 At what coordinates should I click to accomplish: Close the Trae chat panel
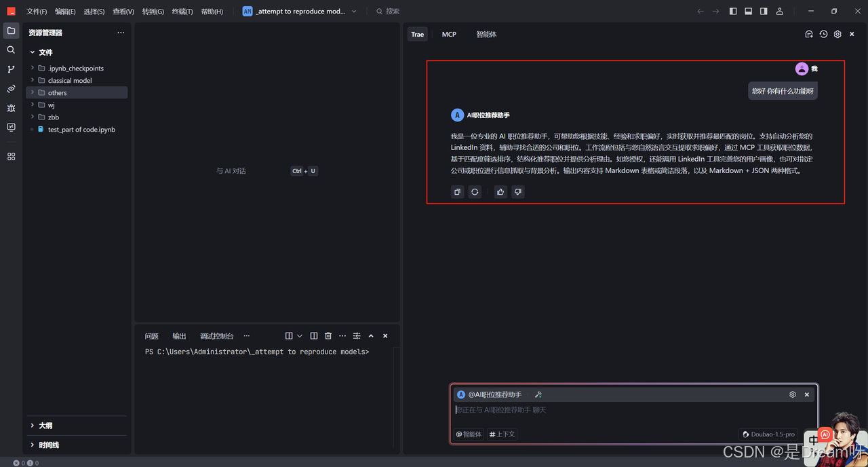852,34
